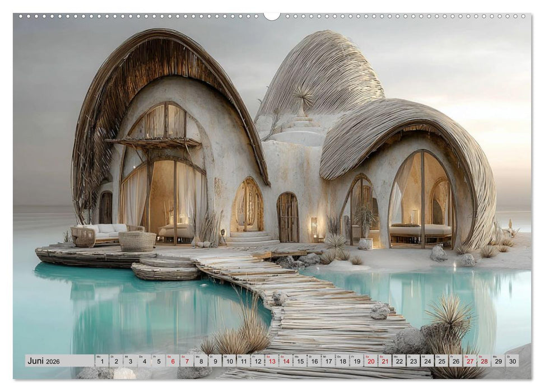Pick red Saturday 20 date cell
The width and height of the screenshot is (544, 392).
coord(370,361)
